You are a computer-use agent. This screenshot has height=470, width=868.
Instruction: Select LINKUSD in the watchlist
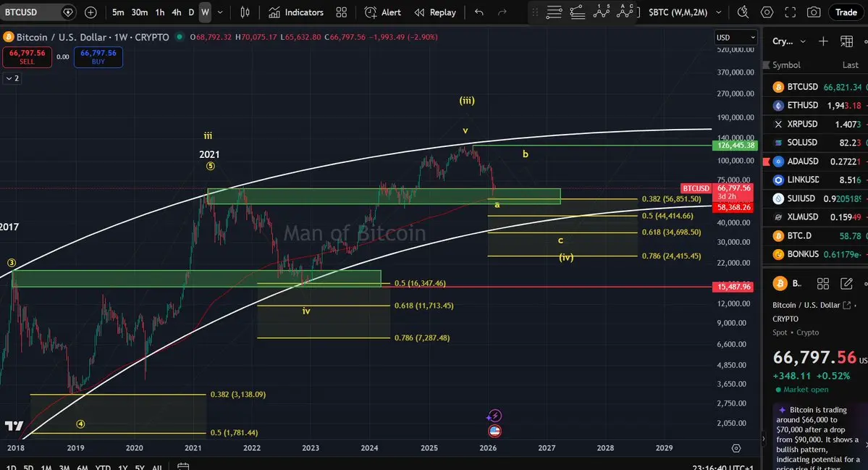coord(815,180)
